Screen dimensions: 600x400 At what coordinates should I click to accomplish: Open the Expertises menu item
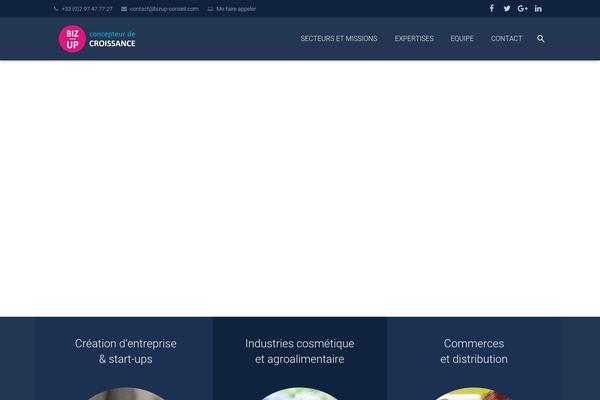[x=414, y=39]
